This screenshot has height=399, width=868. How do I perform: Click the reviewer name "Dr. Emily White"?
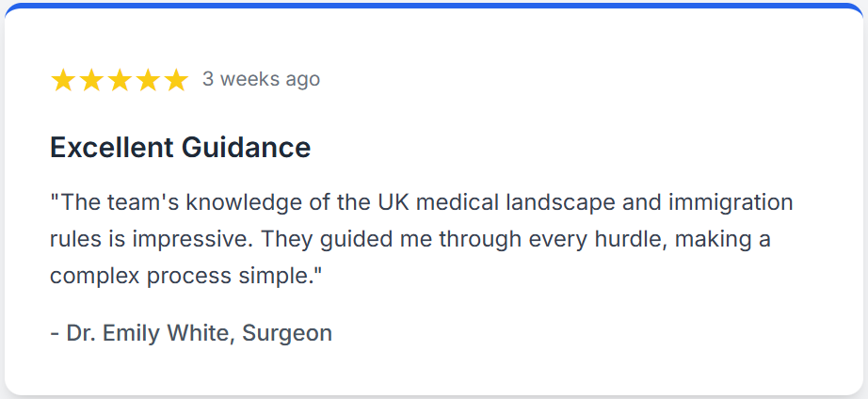click(148, 332)
